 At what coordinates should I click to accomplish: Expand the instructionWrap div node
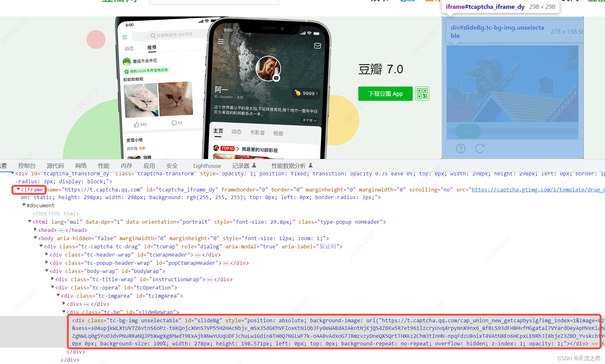52,279
